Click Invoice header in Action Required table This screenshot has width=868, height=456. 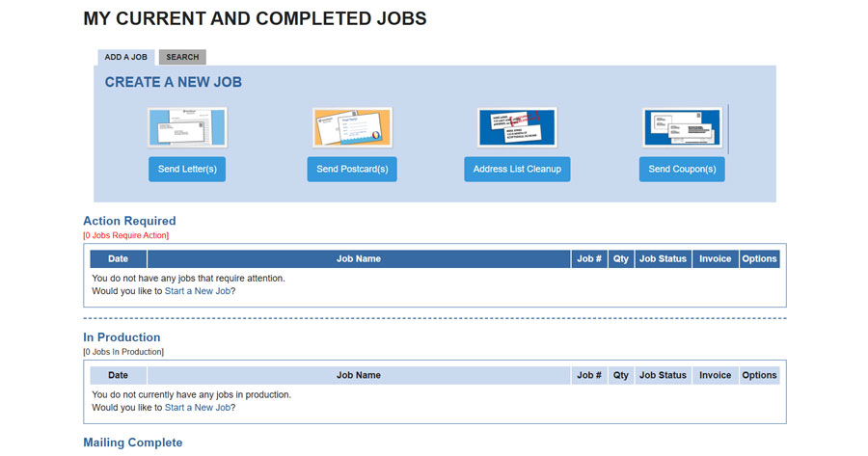pyautogui.click(x=715, y=258)
